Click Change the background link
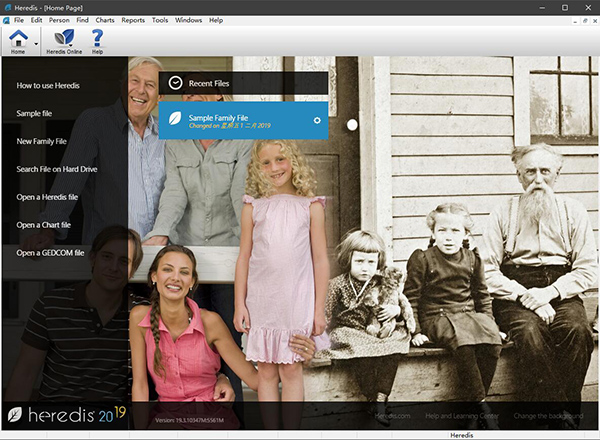 [x=548, y=416]
